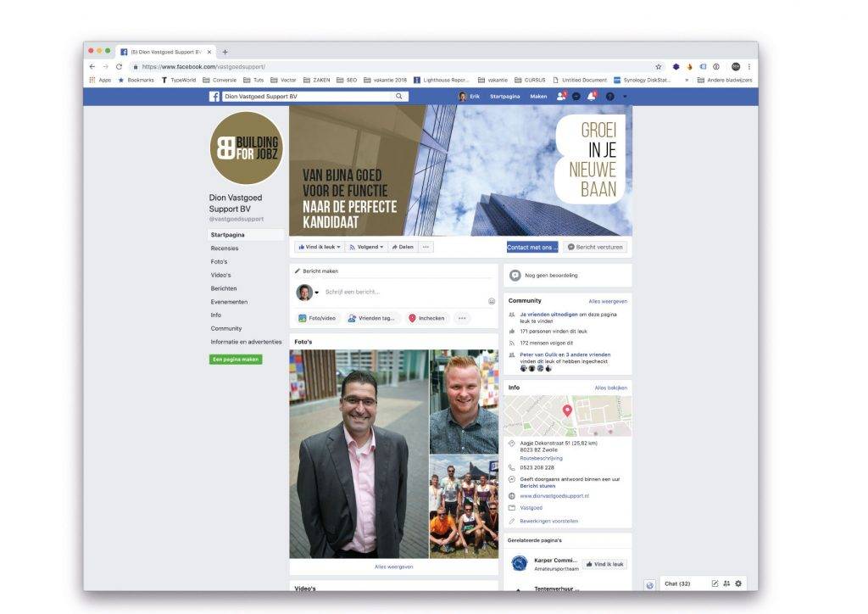Image resolution: width=868 pixels, height=614 pixels.
Task: Click the lock icon in the address bar
Action: [135, 66]
